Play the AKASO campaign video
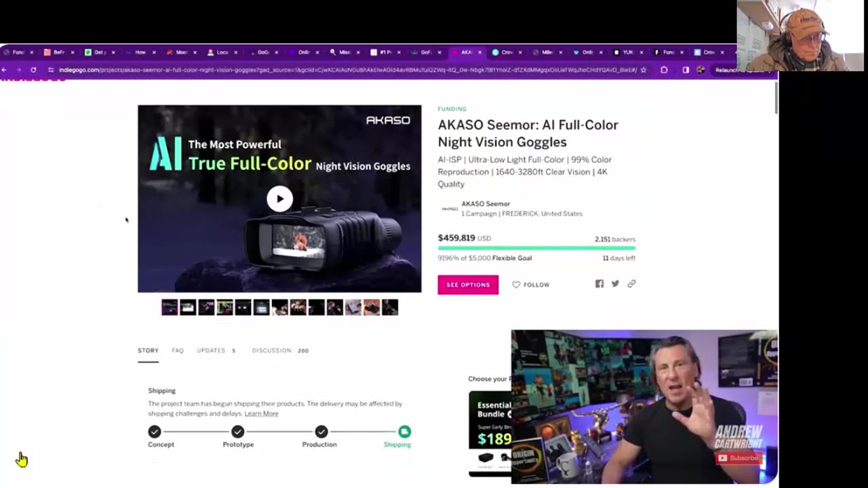Image resolution: width=868 pixels, height=488 pixels. [x=279, y=199]
